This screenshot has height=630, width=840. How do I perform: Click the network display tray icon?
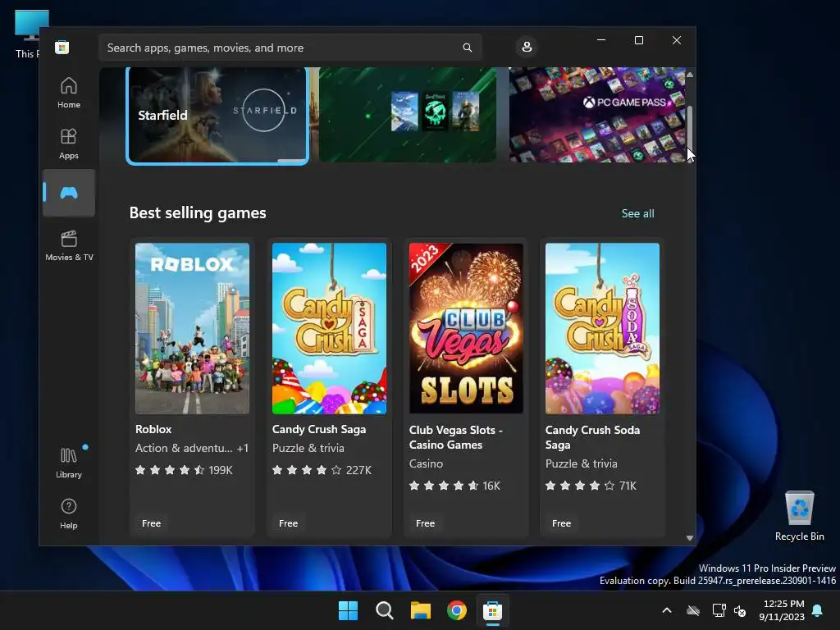point(719,610)
